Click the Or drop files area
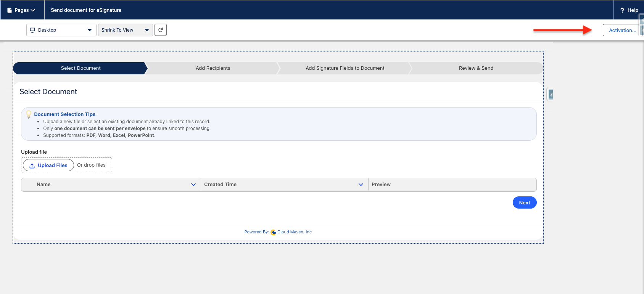Image resolution: width=644 pixels, height=294 pixels. pyautogui.click(x=91, y=165)
